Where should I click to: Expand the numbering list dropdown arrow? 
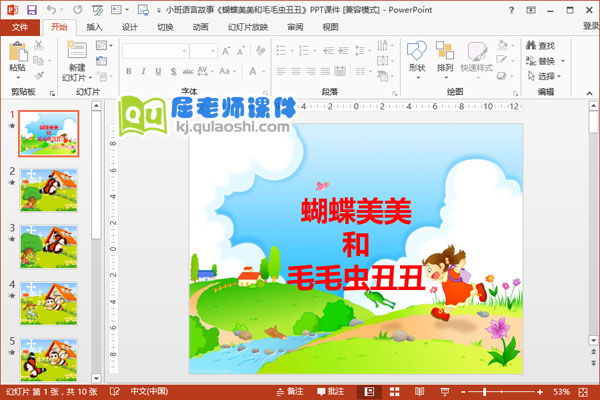click(x=315, y=51)
